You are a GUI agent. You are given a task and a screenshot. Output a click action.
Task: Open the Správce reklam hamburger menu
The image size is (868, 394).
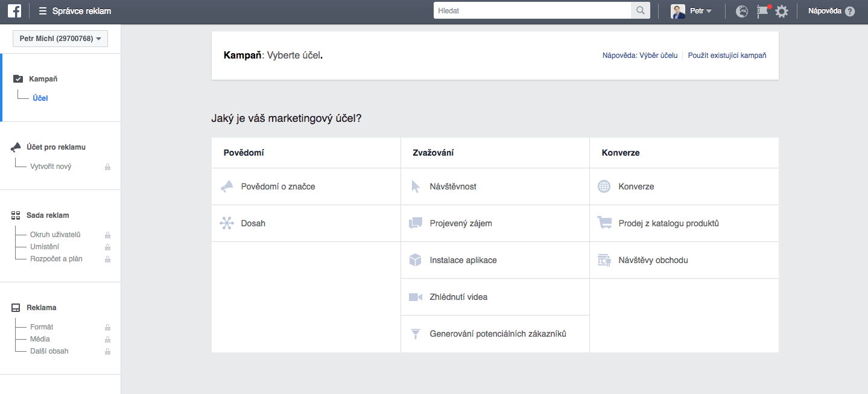point(42,11)
